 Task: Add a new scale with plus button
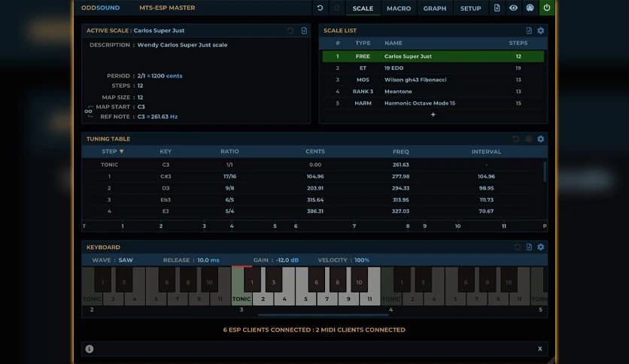pos(433,114)
